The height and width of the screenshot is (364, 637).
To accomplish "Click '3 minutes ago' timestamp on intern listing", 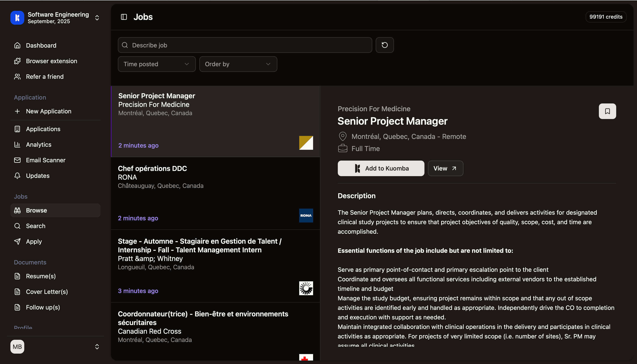I will [x=138, y=291].
